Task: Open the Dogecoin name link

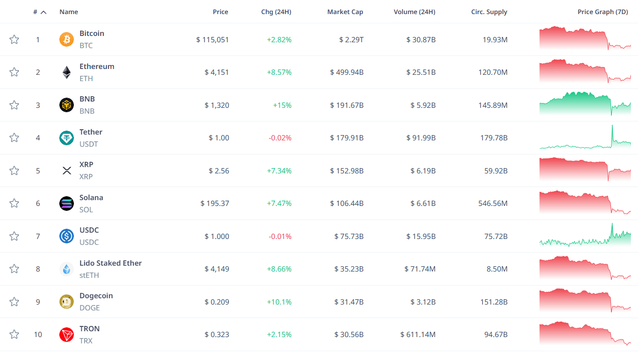Action: (96, 296)
